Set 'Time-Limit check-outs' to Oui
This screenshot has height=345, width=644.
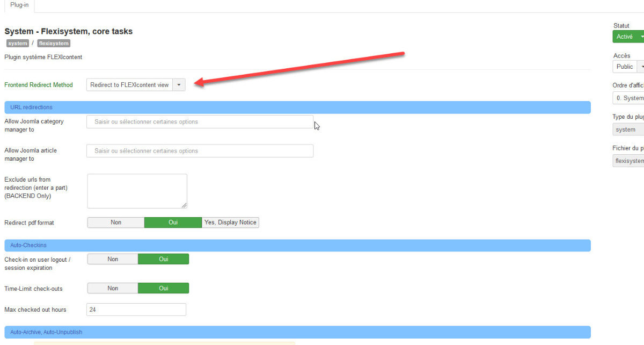164,289
